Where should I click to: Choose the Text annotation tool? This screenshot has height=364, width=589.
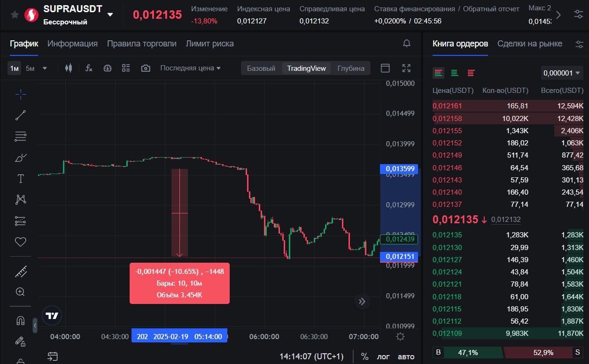20,179
